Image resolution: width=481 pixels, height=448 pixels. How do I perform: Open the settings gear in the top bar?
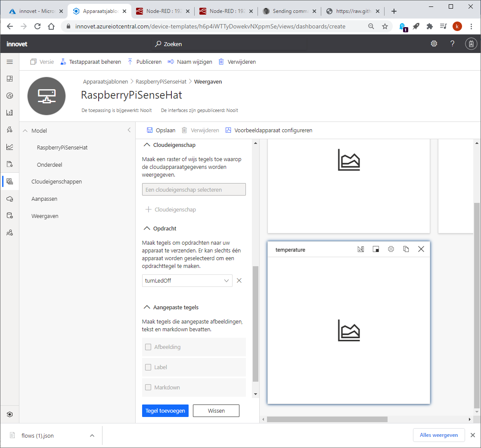tap(434, 44)
